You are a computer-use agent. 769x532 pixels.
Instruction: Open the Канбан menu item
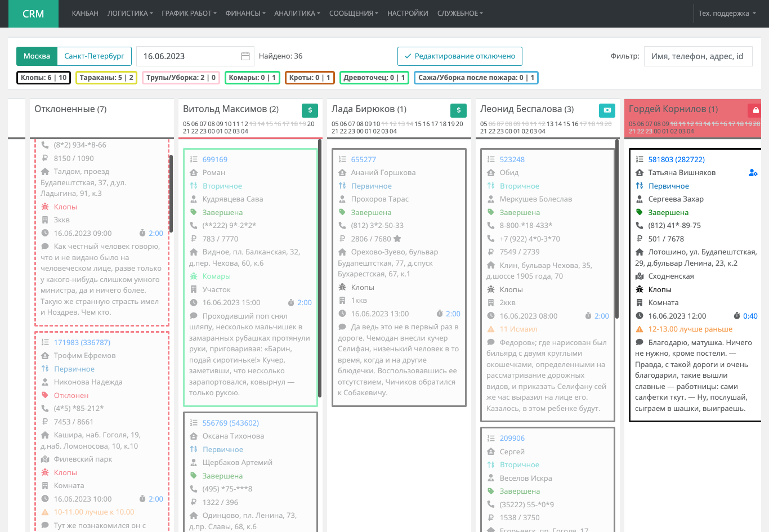click(x=85, y=14)
